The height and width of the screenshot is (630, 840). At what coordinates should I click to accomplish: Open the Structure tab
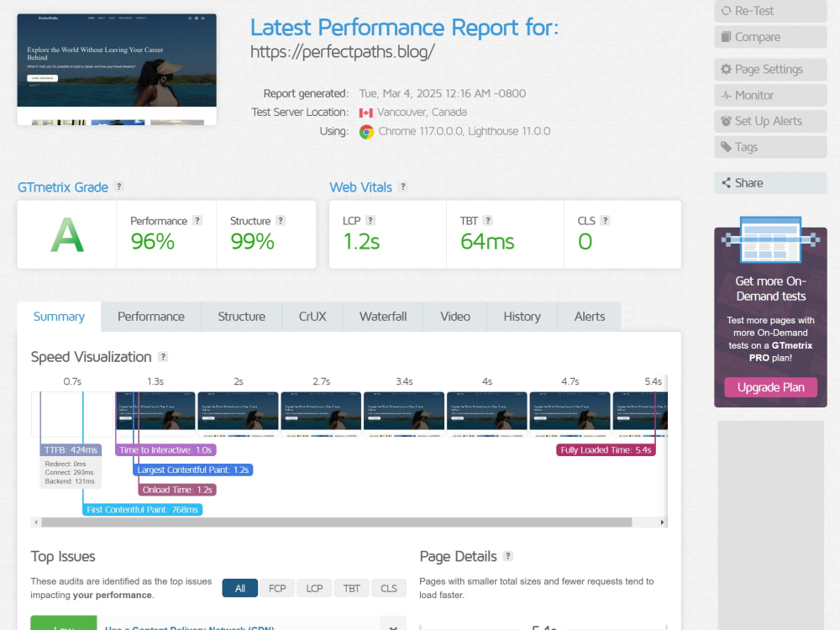click(x=242, y=317)
